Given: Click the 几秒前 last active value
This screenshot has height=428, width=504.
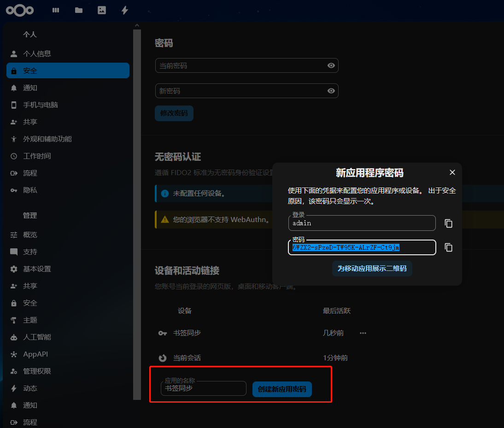Looking at the screenshot, I should (334, 333).
